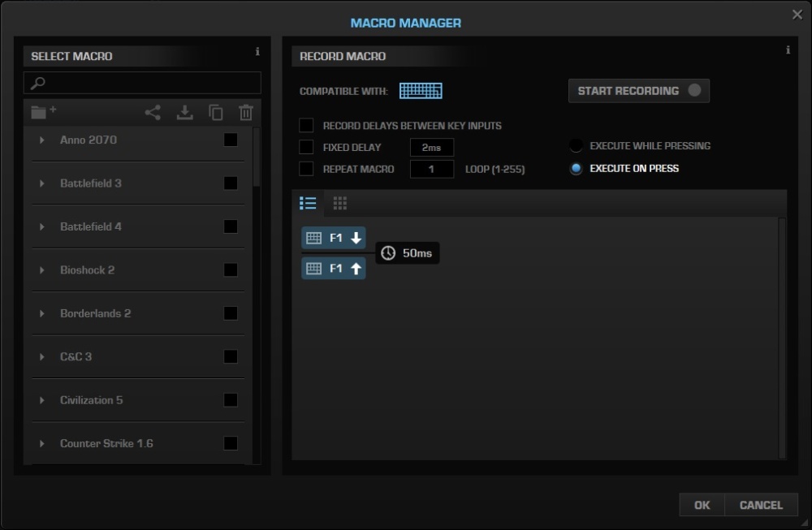Click the import/download macro icon
The height and width of the screenshot is (530, 812).
184,112
